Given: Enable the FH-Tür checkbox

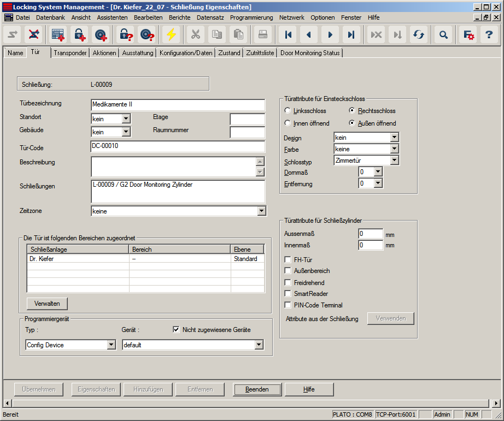Looking at the screenshot, I should tap(288, 260).
